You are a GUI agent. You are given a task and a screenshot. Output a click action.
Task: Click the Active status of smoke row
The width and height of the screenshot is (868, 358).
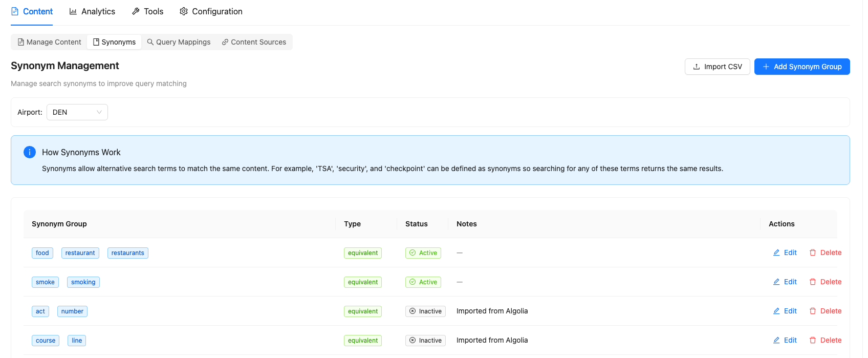[x=423, y=282]
